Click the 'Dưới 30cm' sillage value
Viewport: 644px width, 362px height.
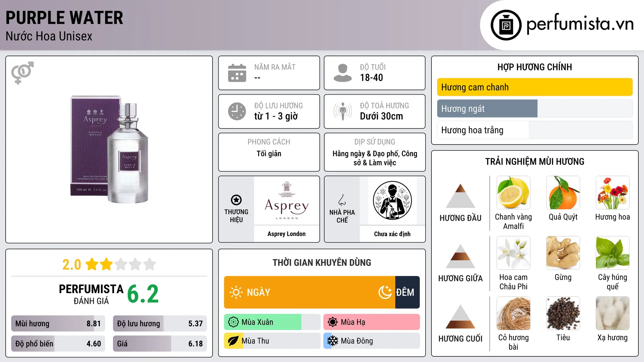point(381,116)
